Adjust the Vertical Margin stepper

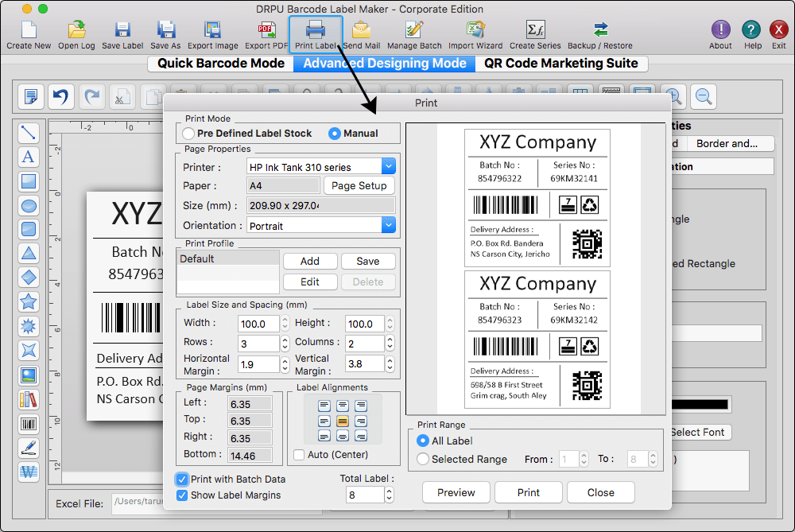pos(390,363)
